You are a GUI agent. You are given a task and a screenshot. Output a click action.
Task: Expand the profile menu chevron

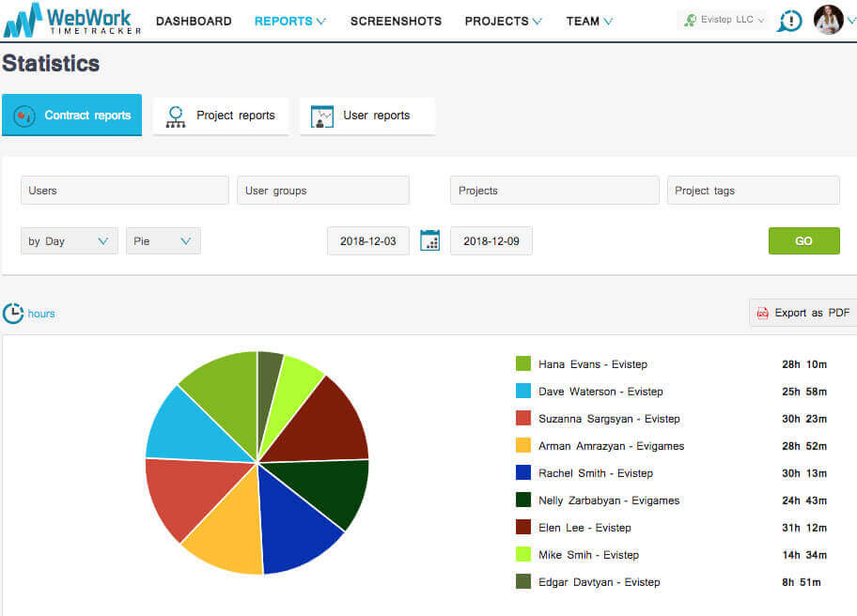click(851, 21)
